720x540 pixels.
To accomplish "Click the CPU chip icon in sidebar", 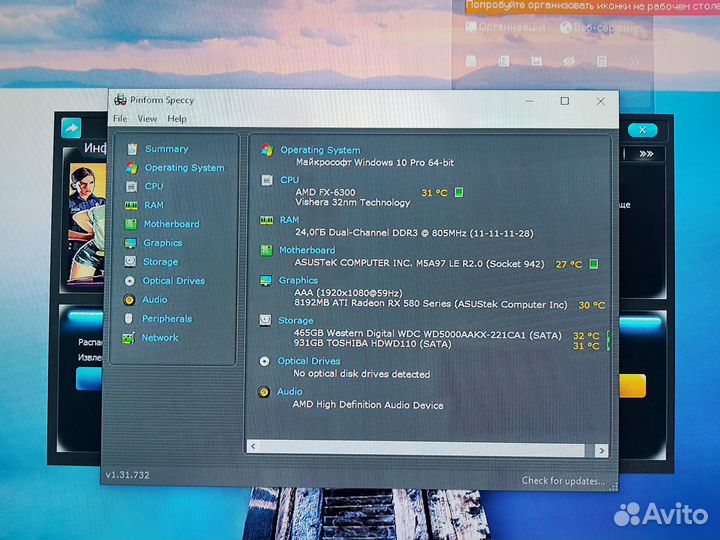I will pos(131,186).
